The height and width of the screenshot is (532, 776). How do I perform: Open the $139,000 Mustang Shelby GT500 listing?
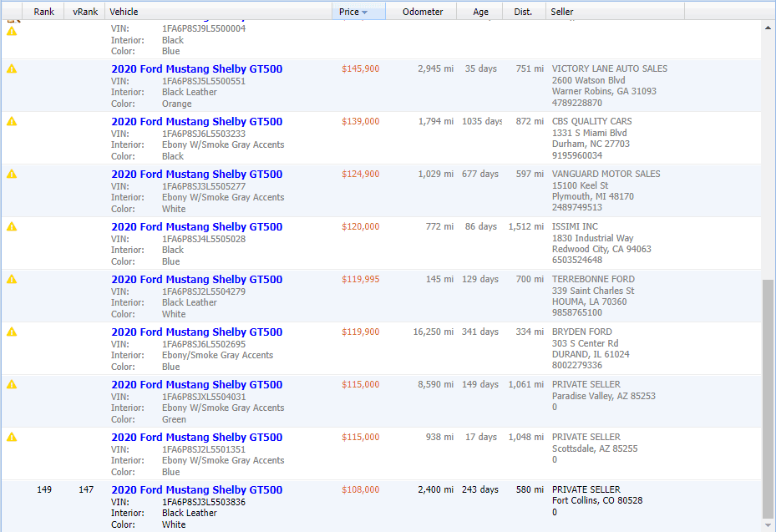(197, 121)
